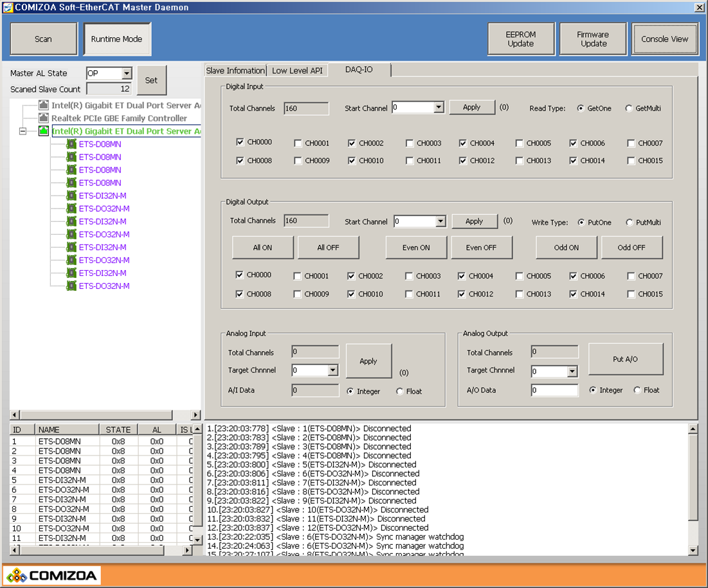Switch to Low Level API tab
The height and width of the screenshot is (588, 708).
297,71
